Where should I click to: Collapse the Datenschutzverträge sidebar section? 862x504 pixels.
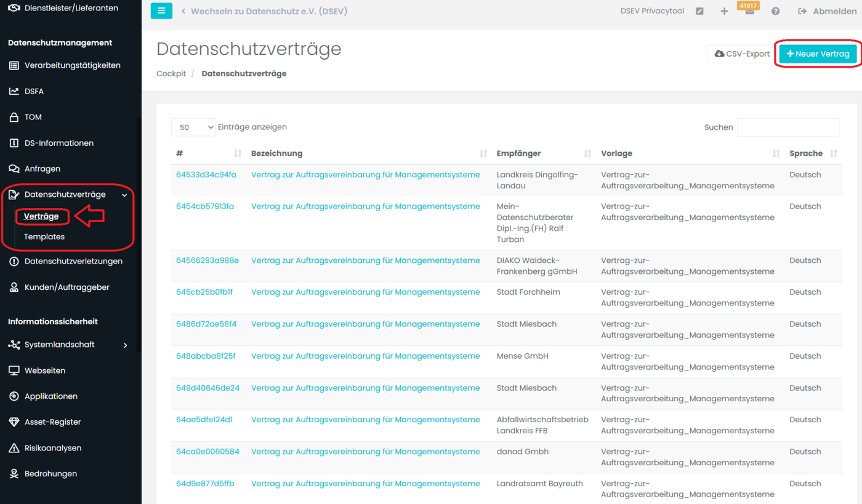tap(125, 195)
